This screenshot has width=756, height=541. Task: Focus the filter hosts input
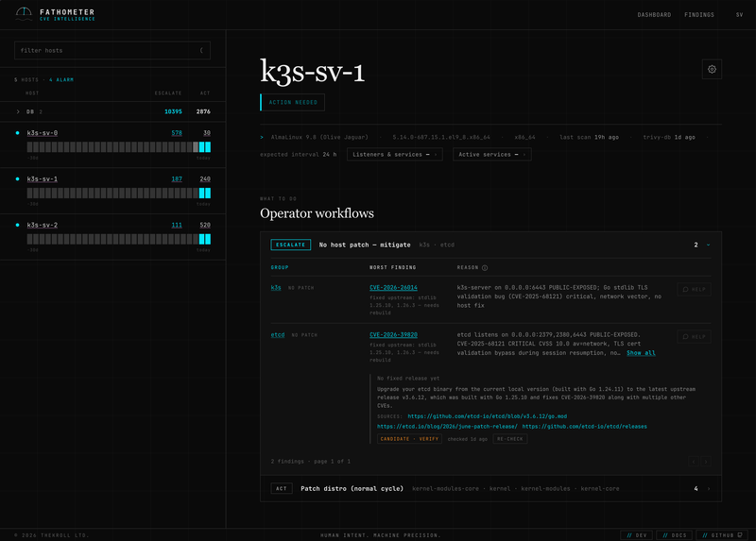(x=112, y=50)
